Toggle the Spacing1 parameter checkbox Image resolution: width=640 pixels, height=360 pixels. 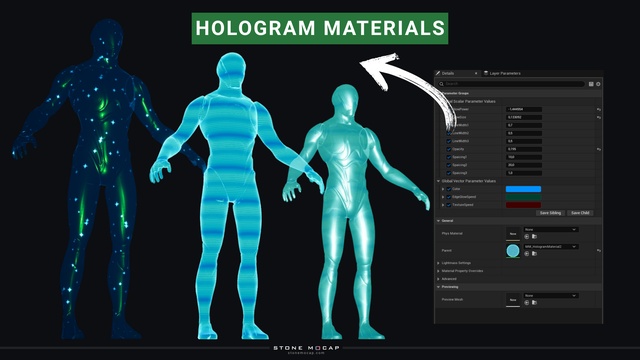click(449, 157)
